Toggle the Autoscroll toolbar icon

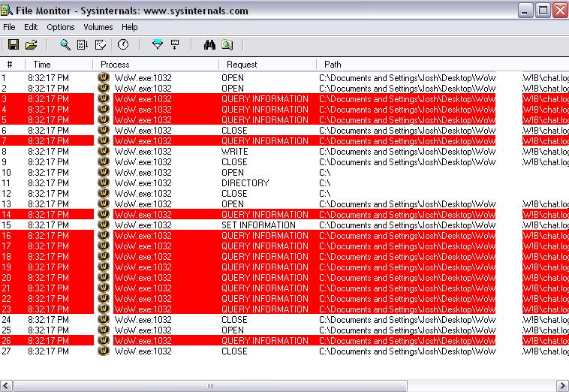(x=83, y=44)
